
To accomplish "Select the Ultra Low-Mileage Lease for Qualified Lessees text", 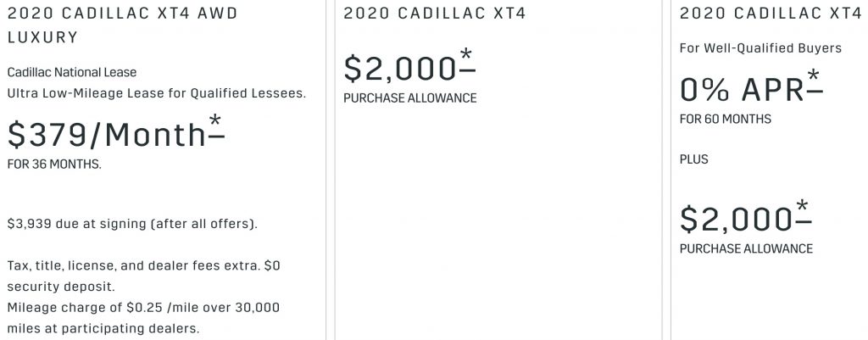I will [x=157, y=93].
